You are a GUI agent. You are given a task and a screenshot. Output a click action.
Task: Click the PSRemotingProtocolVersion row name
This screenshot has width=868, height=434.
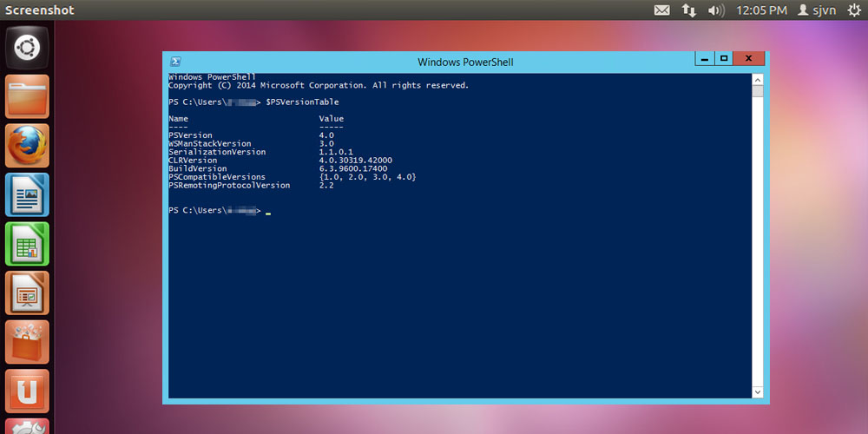click(229, 185)
